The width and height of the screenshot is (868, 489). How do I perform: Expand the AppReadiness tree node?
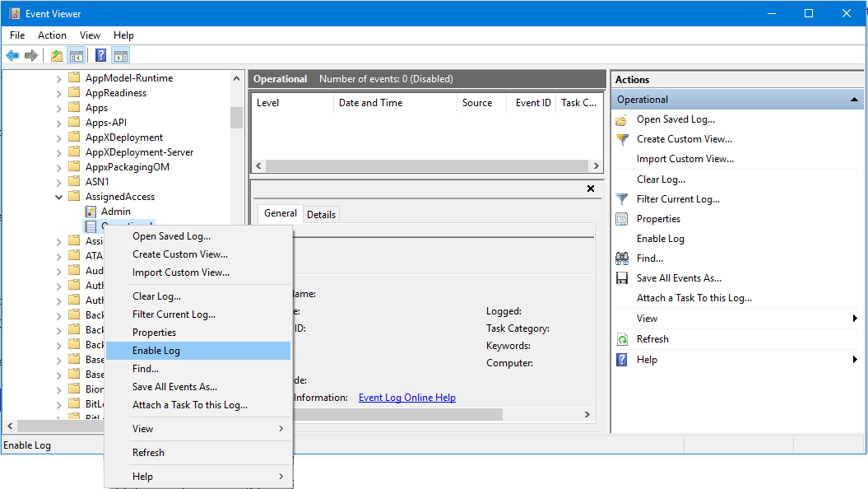tap(58, 94)
